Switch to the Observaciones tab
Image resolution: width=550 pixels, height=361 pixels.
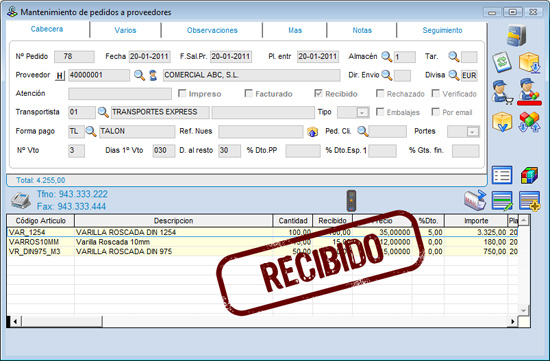212,30
